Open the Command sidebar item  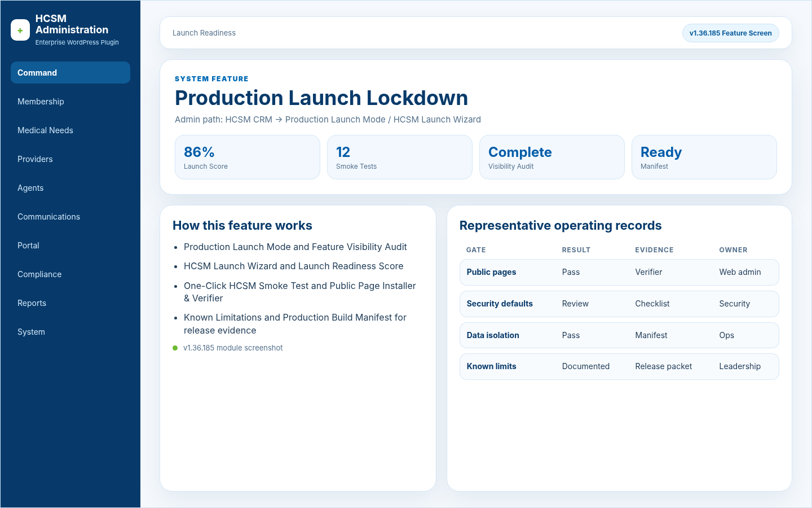point(70,73)
